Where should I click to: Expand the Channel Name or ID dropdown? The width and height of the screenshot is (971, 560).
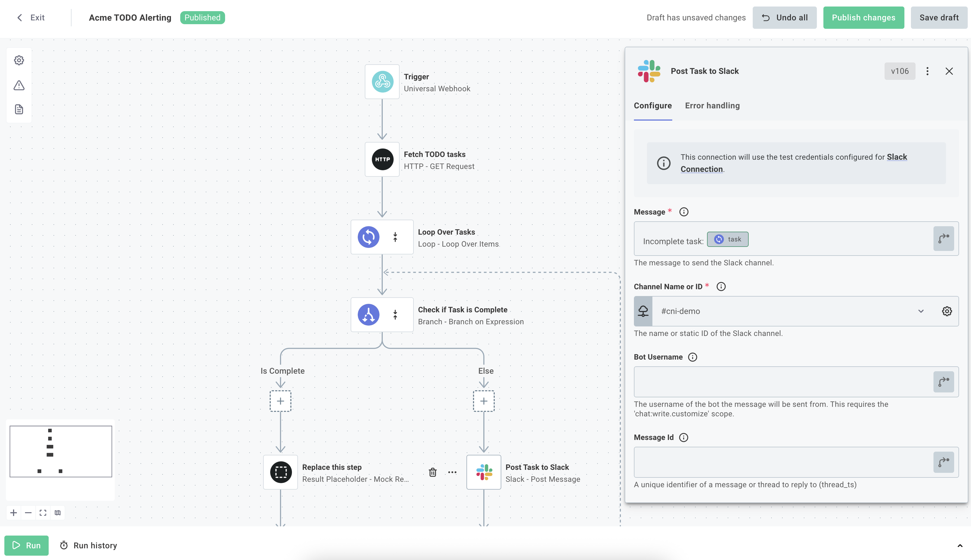tap(921, 311)
